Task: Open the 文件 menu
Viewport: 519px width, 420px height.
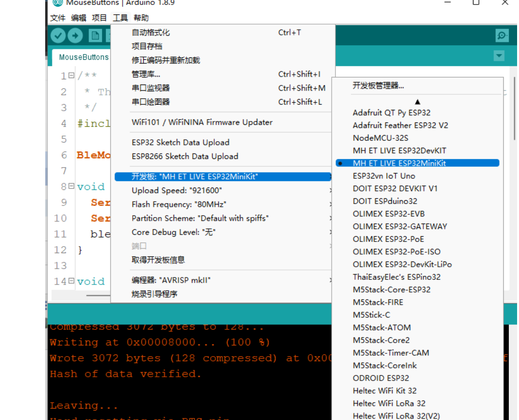Action: pyautogui.click(x=58, y=18)
